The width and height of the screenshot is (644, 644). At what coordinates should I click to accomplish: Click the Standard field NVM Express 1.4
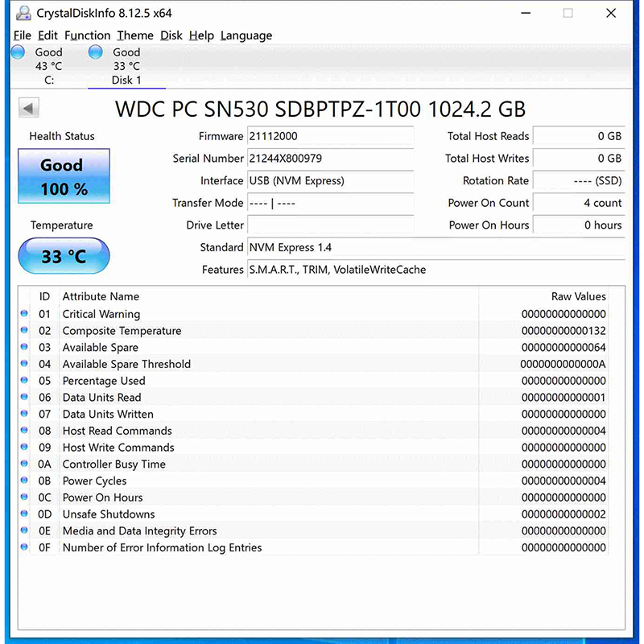pyautogui.click(x=436, y=247)
